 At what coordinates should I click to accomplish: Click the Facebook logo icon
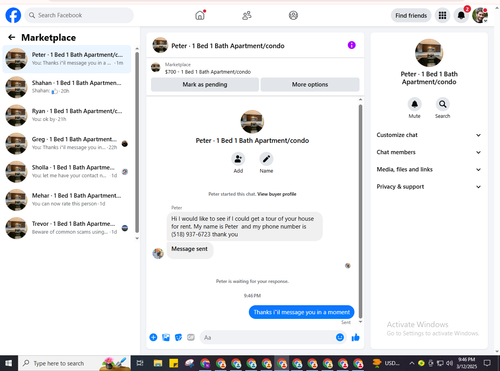pos(13,15)
